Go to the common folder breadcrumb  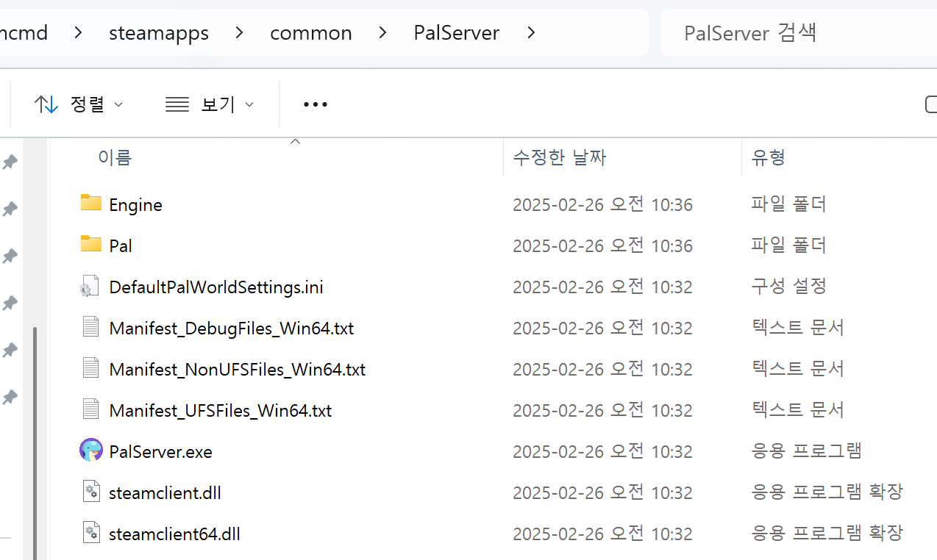coord(311,32)
